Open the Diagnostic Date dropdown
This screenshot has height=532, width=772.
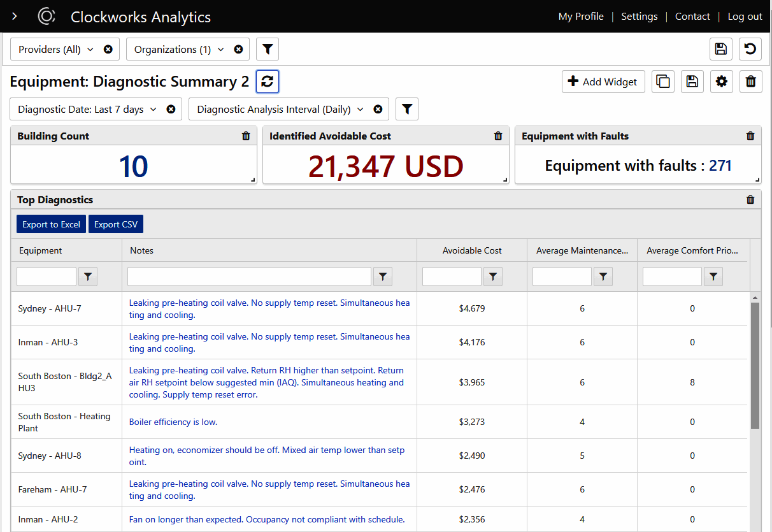(152, 109)
